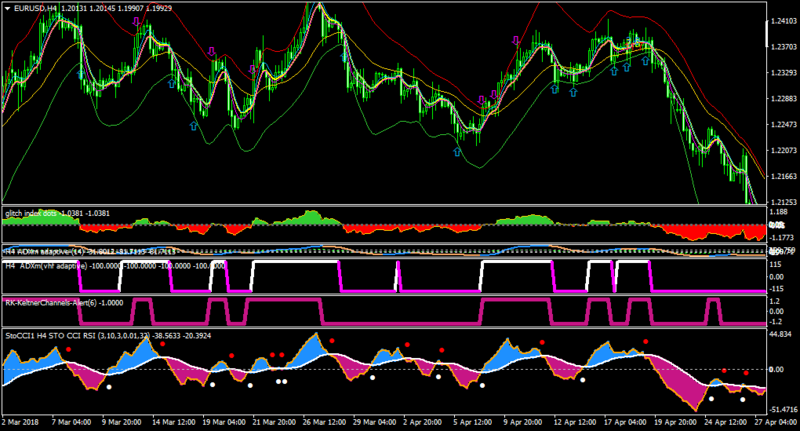Click the '9 Apr 20:00' time label

pyautogui.click(x=523, y=422)
